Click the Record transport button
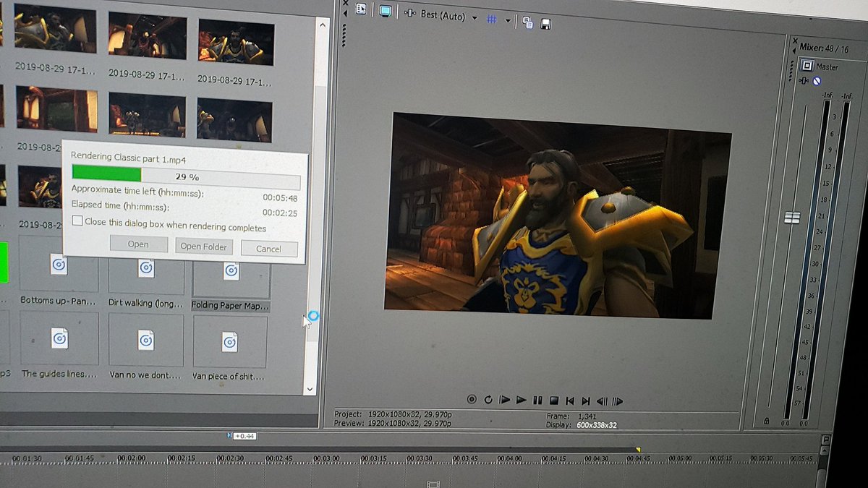Screen dimensions: 868x488 click(x=472, y=399)
